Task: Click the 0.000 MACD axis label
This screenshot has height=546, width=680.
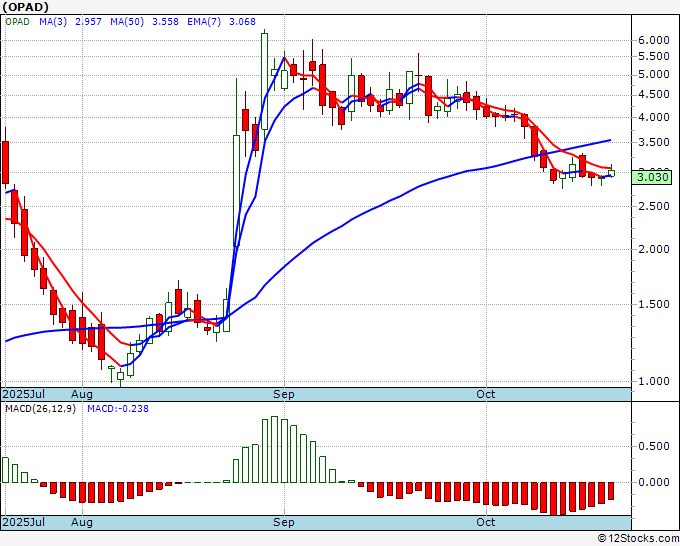Action: click(654, 482)
